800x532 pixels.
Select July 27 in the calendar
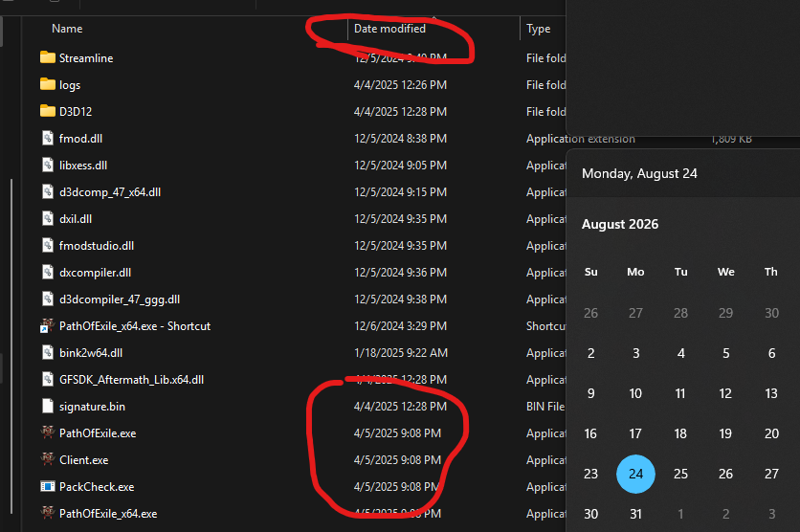pos(635,313)
